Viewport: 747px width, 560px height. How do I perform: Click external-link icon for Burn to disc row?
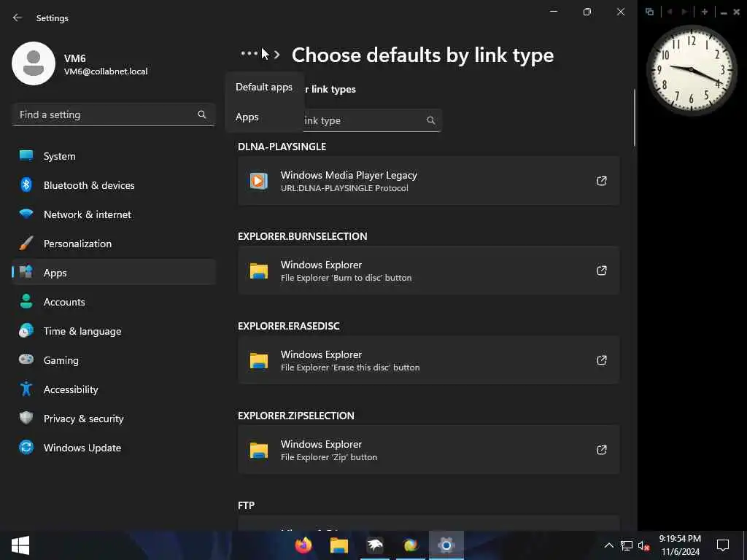coord(602,271)
